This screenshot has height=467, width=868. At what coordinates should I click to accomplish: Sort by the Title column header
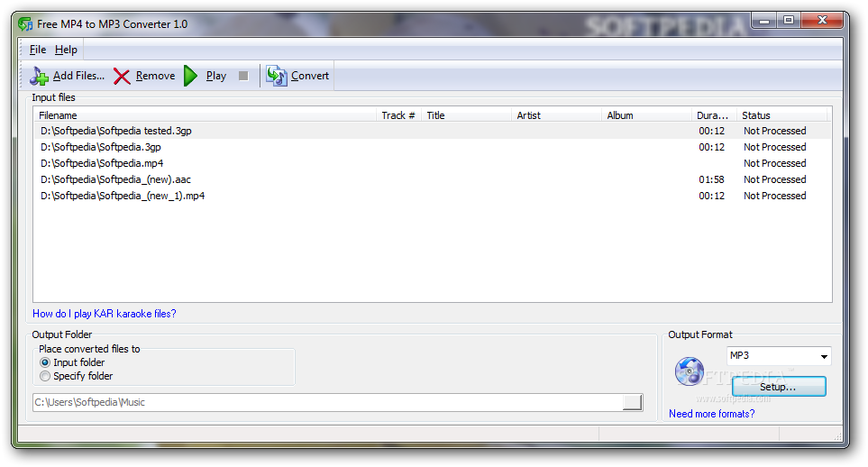coord(466,115)
